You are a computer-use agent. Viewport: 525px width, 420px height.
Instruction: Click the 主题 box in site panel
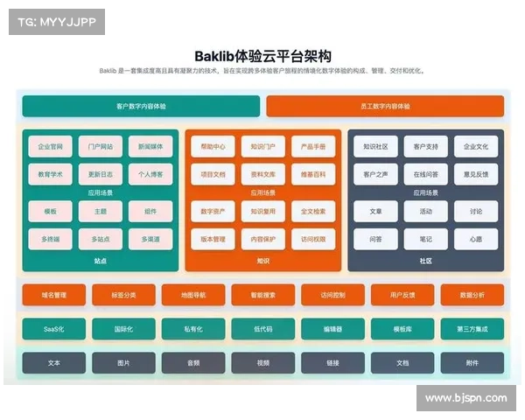101,212
